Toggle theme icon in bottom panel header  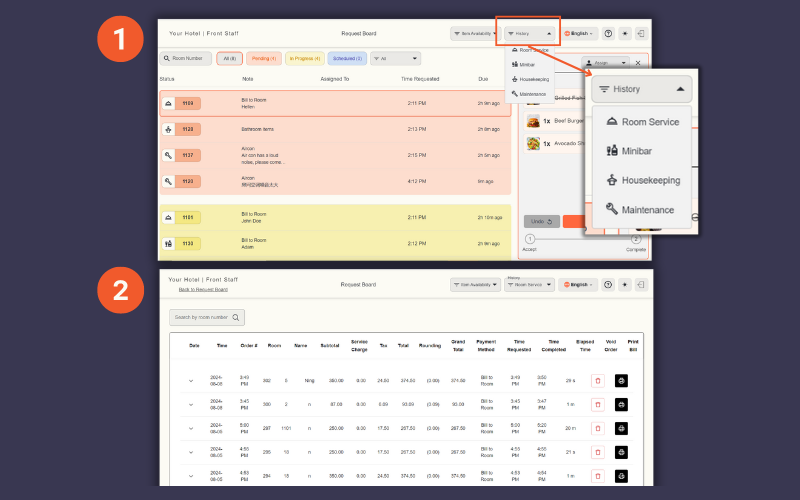pos(625,284)
